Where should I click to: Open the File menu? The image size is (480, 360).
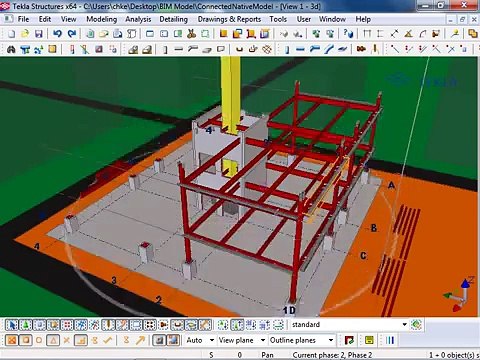(23, 19)
